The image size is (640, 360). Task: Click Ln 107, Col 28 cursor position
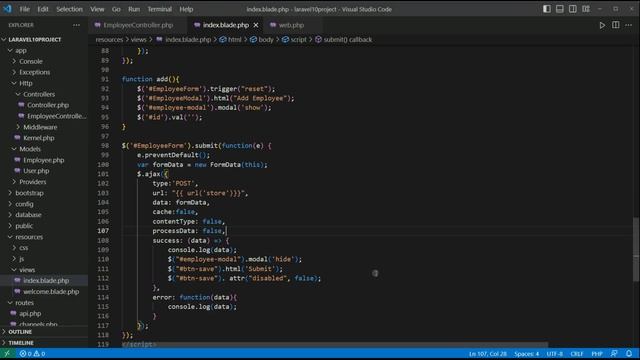coord(488,354)
